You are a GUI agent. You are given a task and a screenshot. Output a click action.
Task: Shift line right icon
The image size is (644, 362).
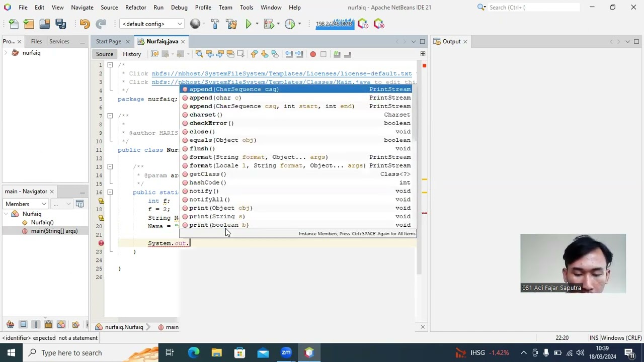click(299, 54)
